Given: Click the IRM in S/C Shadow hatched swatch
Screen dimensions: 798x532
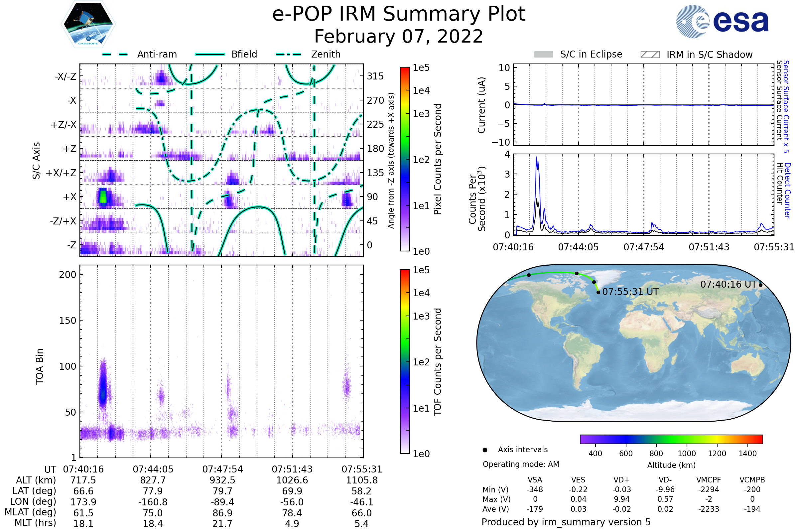Looking at the screenshot, I should [650, 55].
